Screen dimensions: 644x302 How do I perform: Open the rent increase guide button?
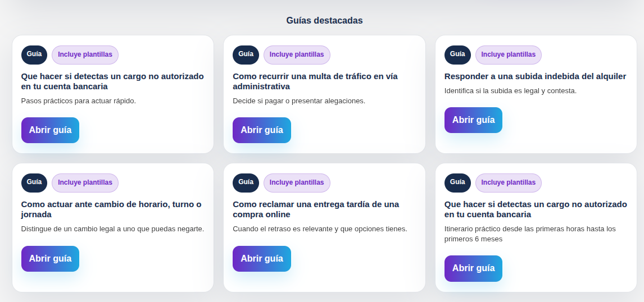coord(473,120)
